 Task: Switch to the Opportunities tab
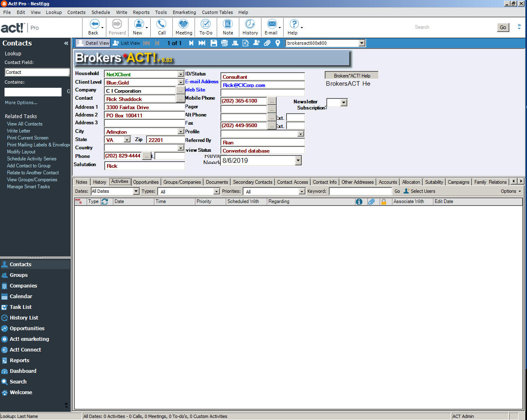tap(146, 182)
